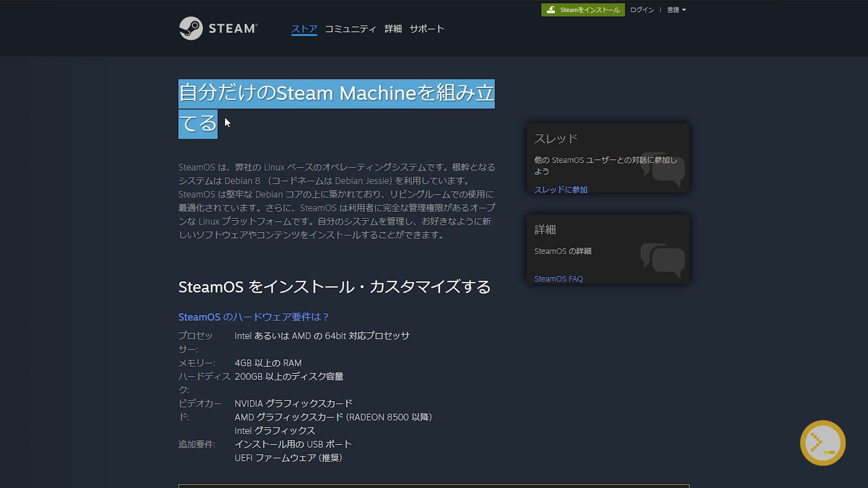Image resolution: width=868 pixels, height=488 pixels.
Task: Click the STEAM wordmark text
Action: tap(232, 28)
